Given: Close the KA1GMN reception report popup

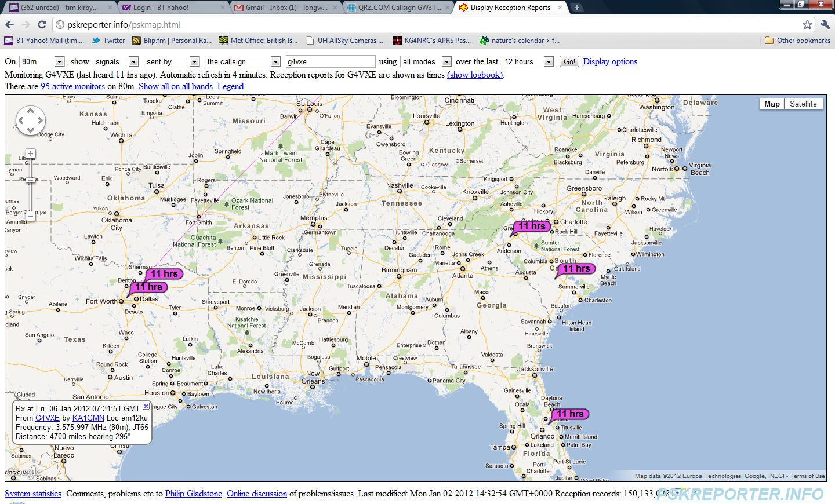Looking at the screenshot, I should click(x=146, y=406).
